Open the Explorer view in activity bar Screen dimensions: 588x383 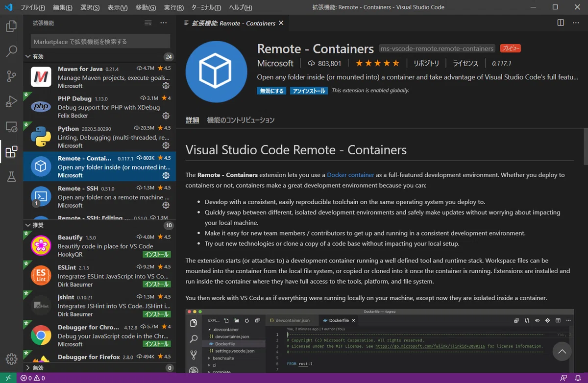point(11,26)
